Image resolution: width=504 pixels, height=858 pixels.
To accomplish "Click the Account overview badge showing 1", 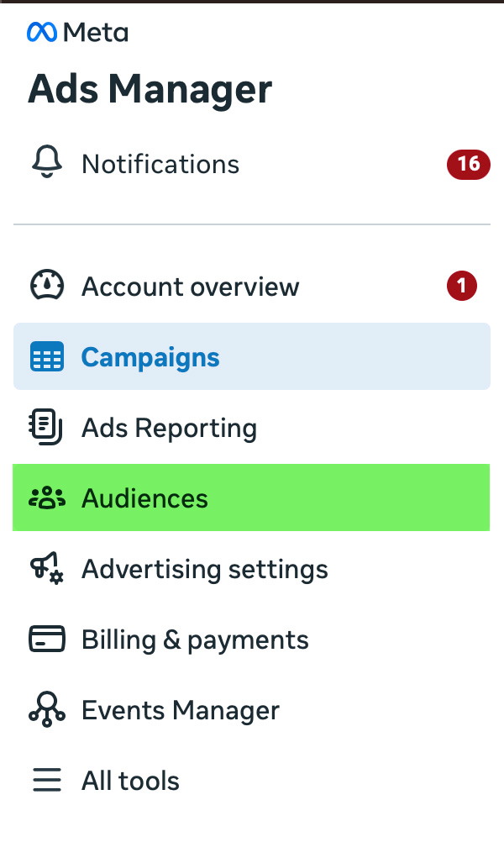I will click(462, 286).
